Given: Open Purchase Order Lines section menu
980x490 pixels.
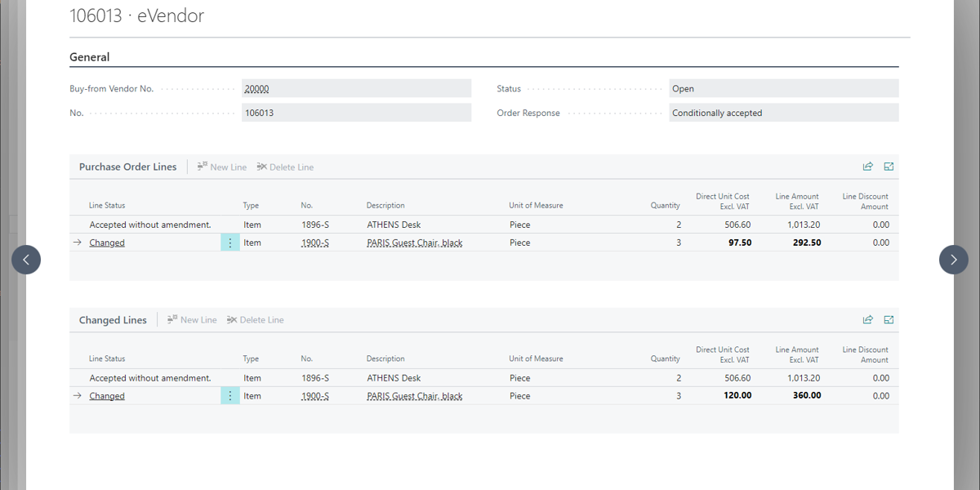Looking at the screenshot, I should [127, 167].
